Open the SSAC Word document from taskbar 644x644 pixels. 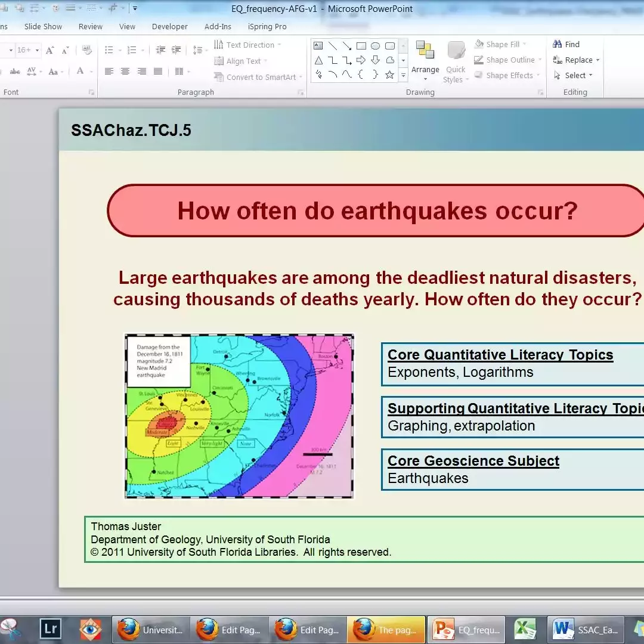[x=586, y=629]
